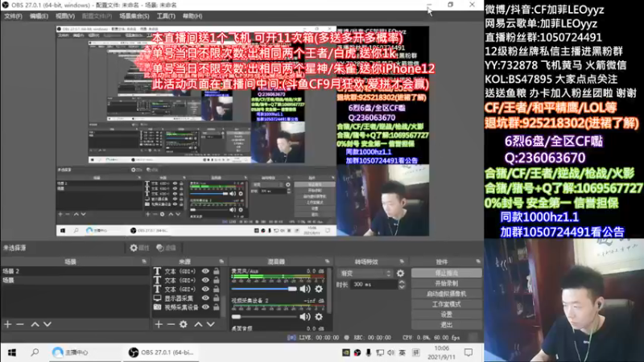Click 退出 exit button
The image size is (644, 362).
tap(447, 325)
